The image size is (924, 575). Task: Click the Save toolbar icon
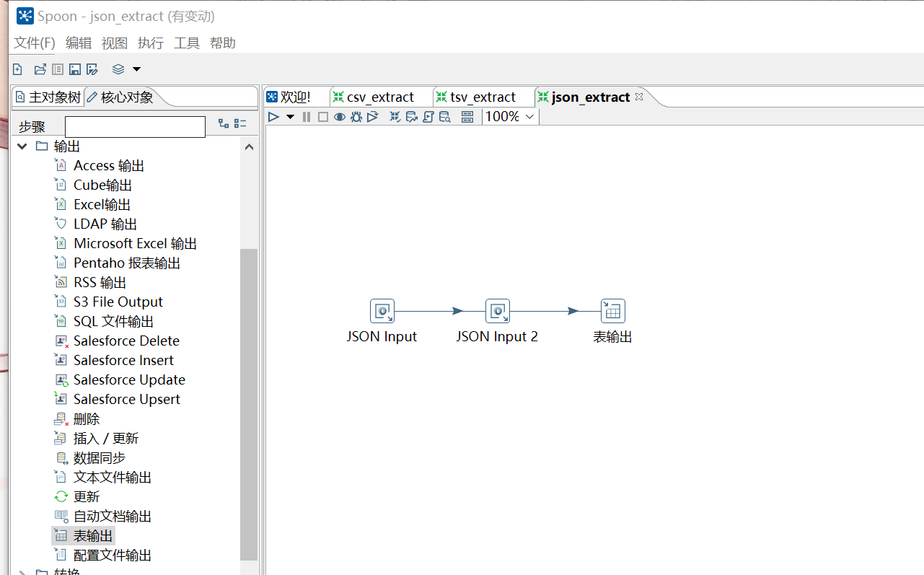[x=75, y=69]
